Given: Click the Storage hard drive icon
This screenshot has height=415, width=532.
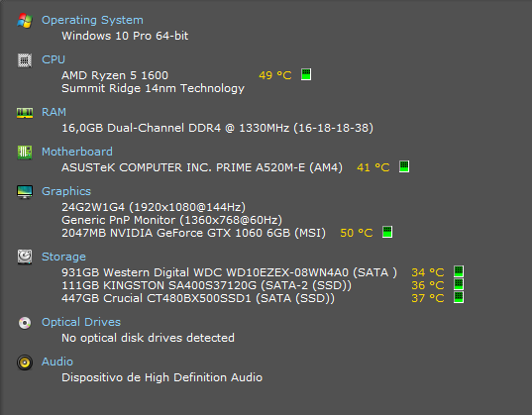Looking at the screenshot, I should pos(25,257).
